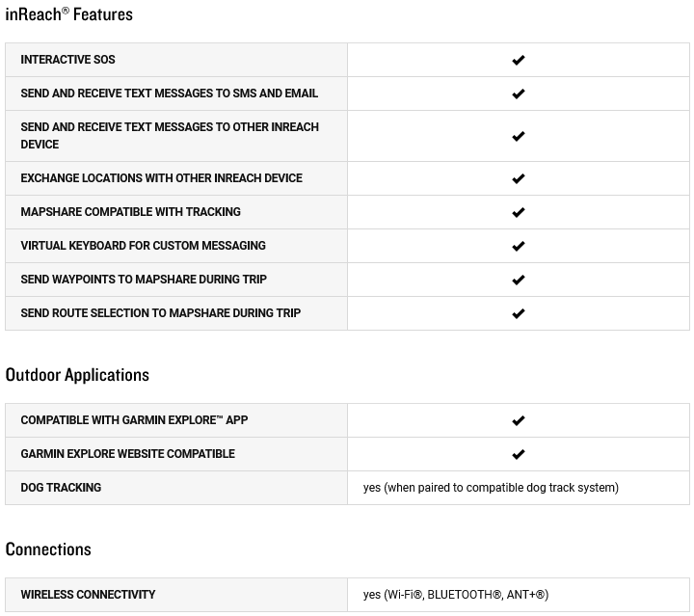
Task: Click checkmark for MapShare Compatible with Tracking
Action: click(x=518, y=212)
